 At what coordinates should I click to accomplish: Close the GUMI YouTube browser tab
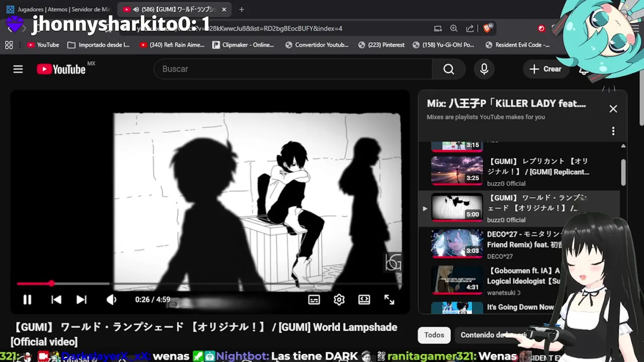(x=224, y=9)
